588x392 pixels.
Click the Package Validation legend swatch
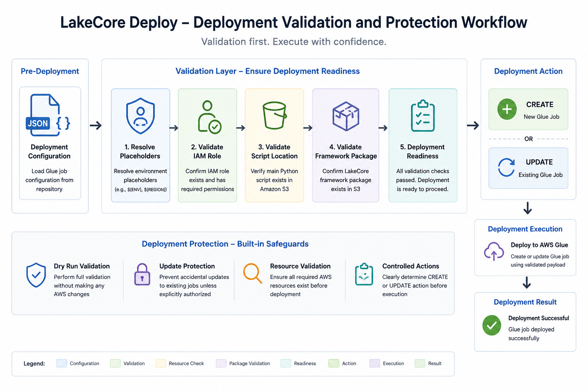pos(221,363)
